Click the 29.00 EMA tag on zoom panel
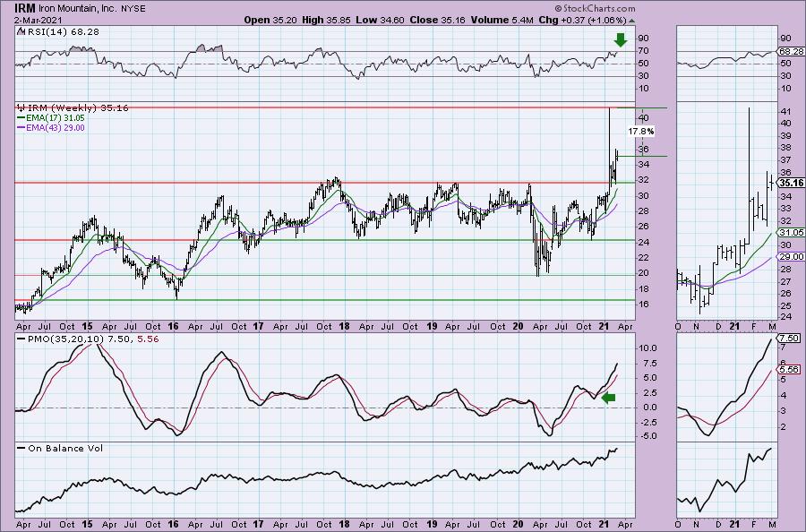 tap(792, 256)
